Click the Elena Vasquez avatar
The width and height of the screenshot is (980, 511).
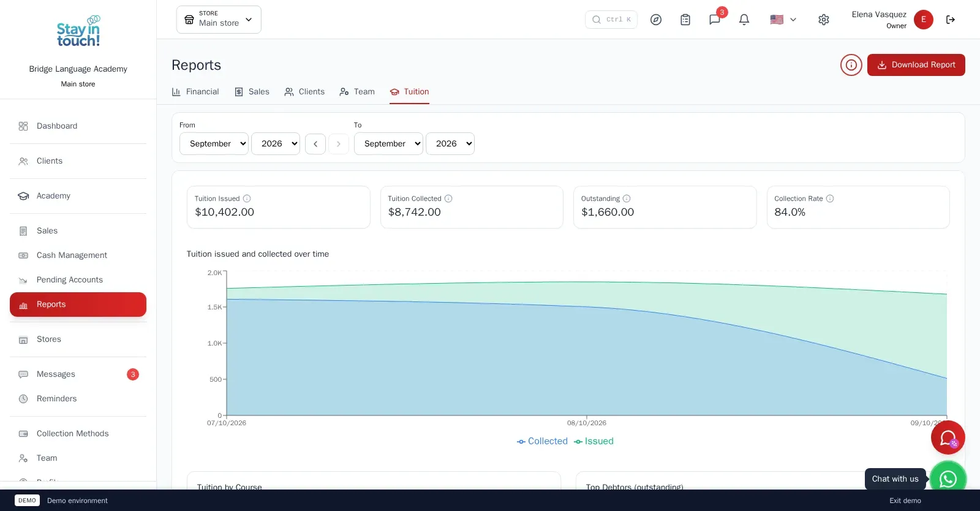[x=924, y=20]
